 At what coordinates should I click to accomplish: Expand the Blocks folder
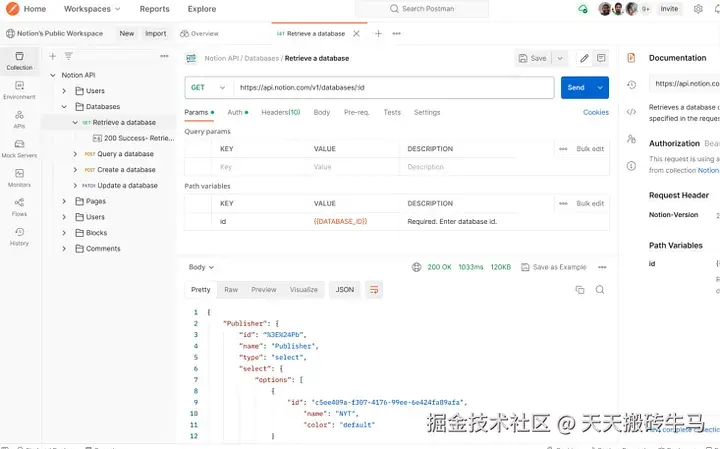click(64, 233)
